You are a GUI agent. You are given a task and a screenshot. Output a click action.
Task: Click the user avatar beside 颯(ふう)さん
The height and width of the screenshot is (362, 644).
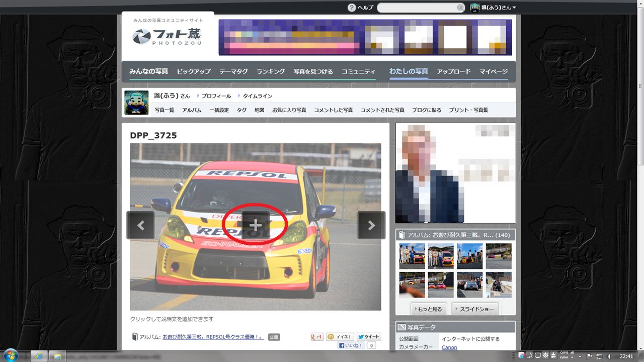click(136, 103)
